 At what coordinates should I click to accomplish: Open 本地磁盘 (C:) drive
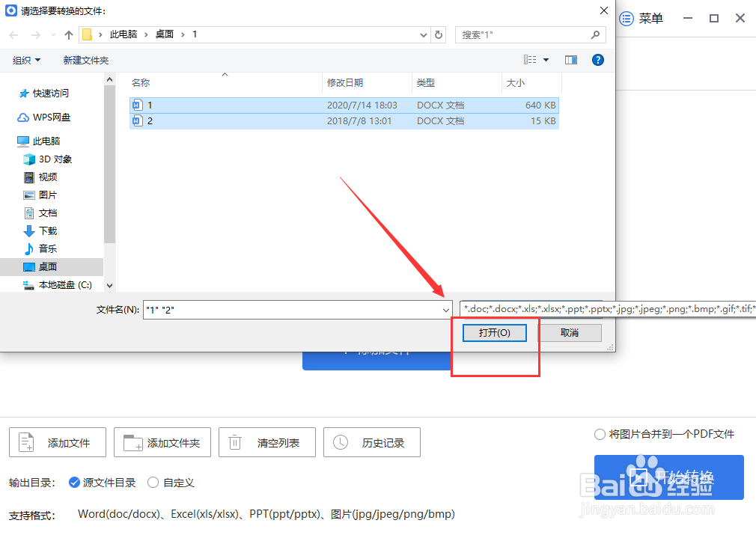point(58,285)
